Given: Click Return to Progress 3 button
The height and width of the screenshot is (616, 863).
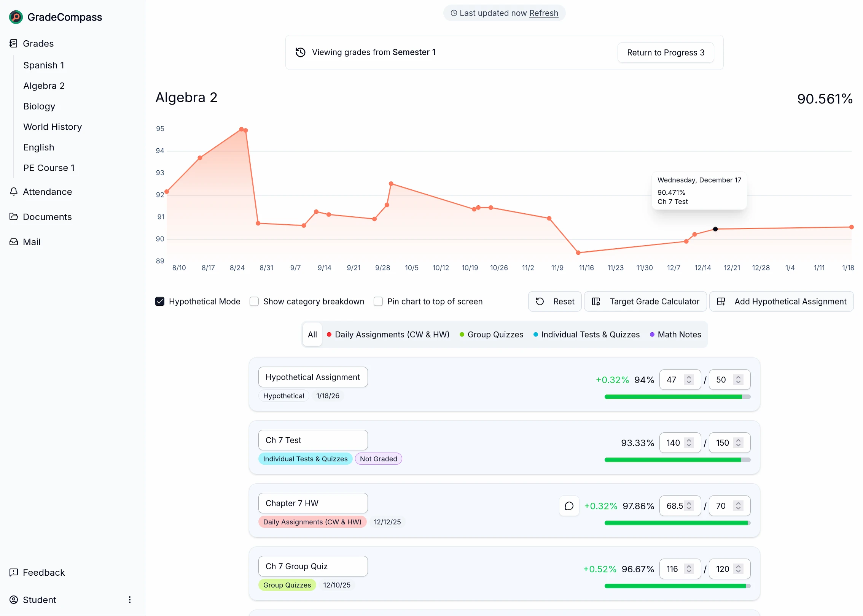Looking at the screenshot, I should (666, 52).
